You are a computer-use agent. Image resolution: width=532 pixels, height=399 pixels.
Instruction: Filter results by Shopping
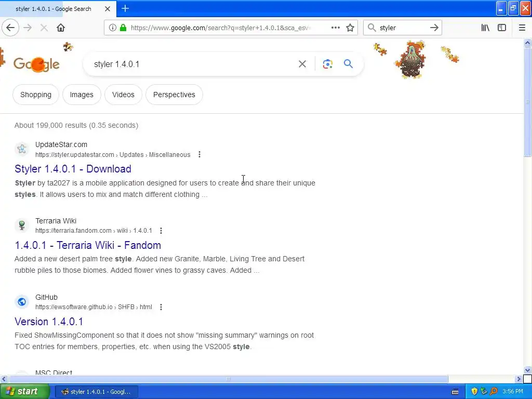click(x=36, y=95)
